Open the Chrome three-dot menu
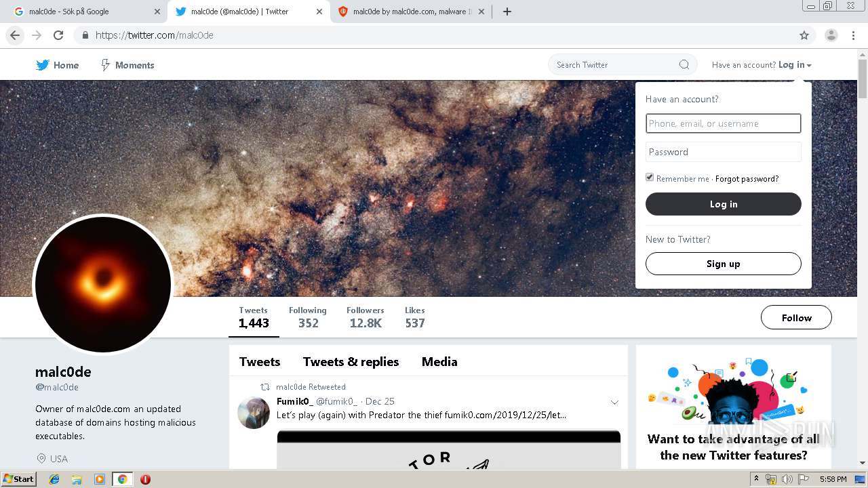This screenshot has width=868, height=488. [x=853, y=35]
